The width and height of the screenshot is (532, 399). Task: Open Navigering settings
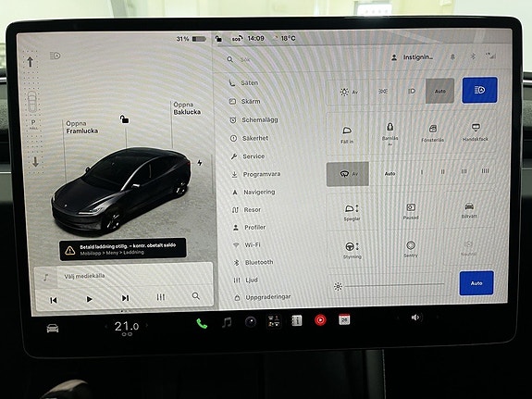254,193
